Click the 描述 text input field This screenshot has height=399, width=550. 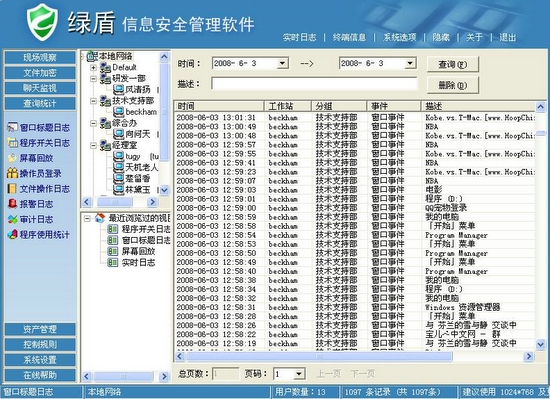click(x=314, y=84)
